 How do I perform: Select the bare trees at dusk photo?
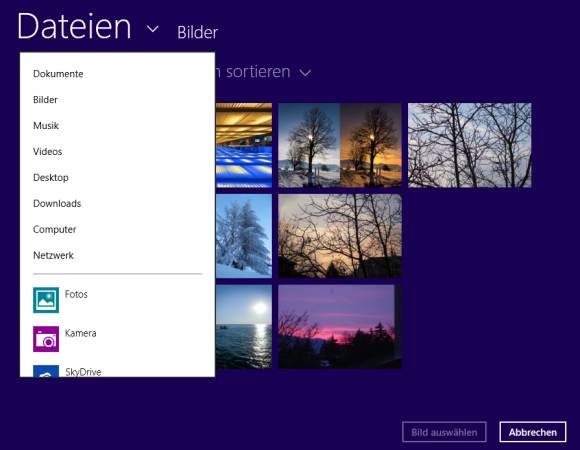coord(340,236)
